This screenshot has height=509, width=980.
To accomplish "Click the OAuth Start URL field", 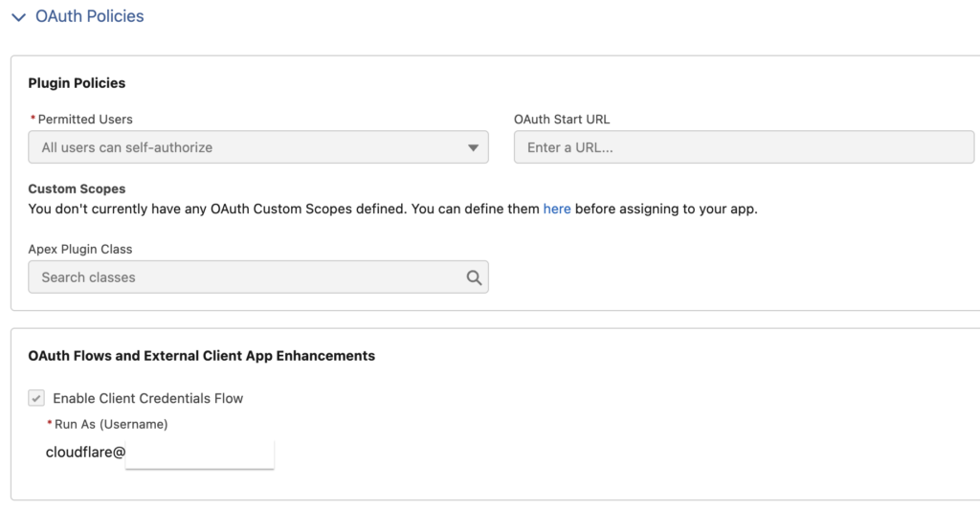I will [744, 147].
